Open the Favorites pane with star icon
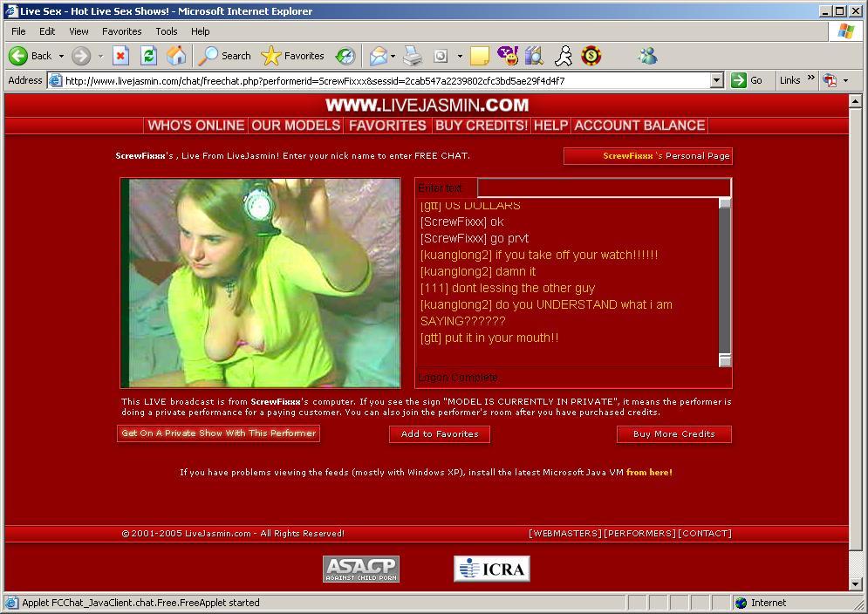 pyautogui.click(x=270, y=56)
